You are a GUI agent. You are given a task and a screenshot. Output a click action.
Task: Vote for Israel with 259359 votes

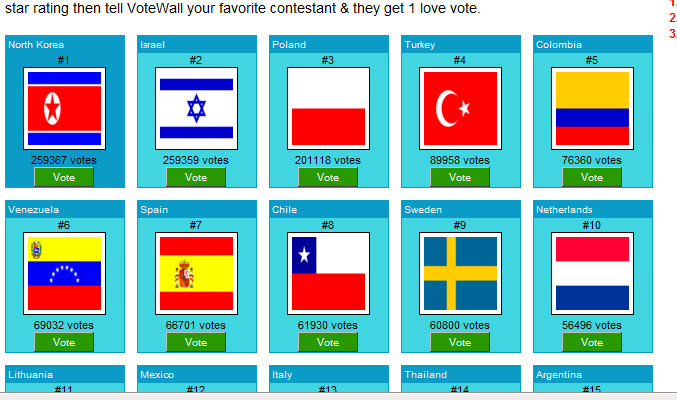(x=196, y=177)
